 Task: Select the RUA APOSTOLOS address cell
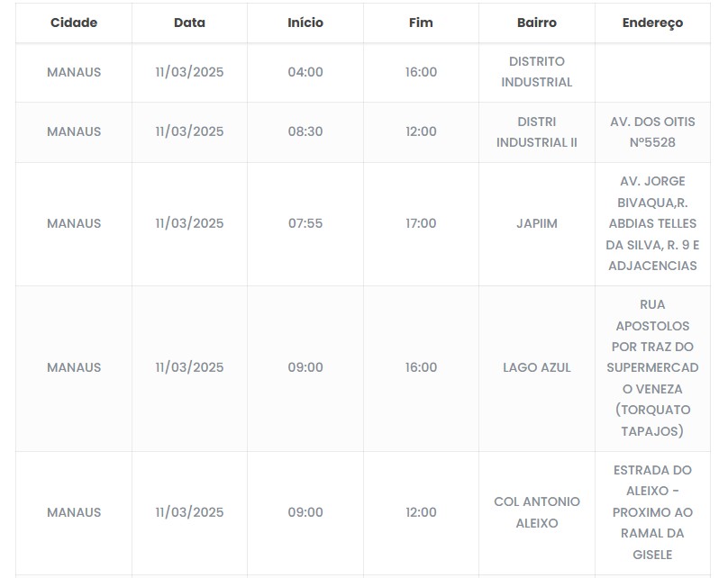(x=652, y=367)
